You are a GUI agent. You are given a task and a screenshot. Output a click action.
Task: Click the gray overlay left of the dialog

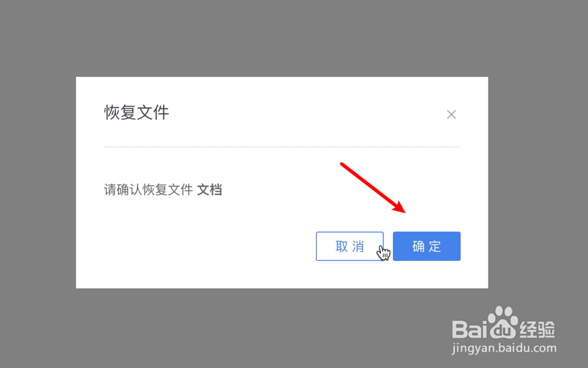pos(38,183)
